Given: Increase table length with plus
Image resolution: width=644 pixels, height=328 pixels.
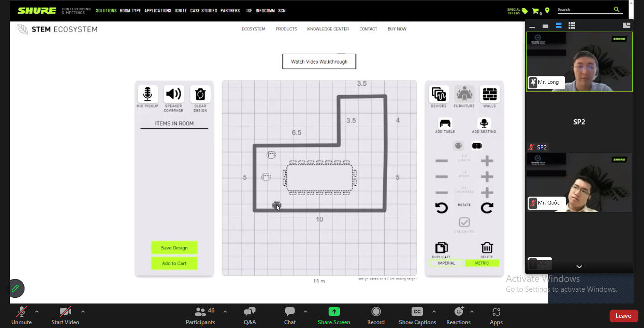Looking at the screenshot, I should (487, 161).
